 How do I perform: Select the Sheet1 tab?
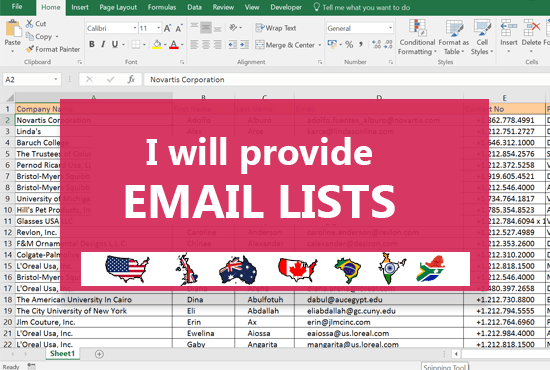coord(62,354)
